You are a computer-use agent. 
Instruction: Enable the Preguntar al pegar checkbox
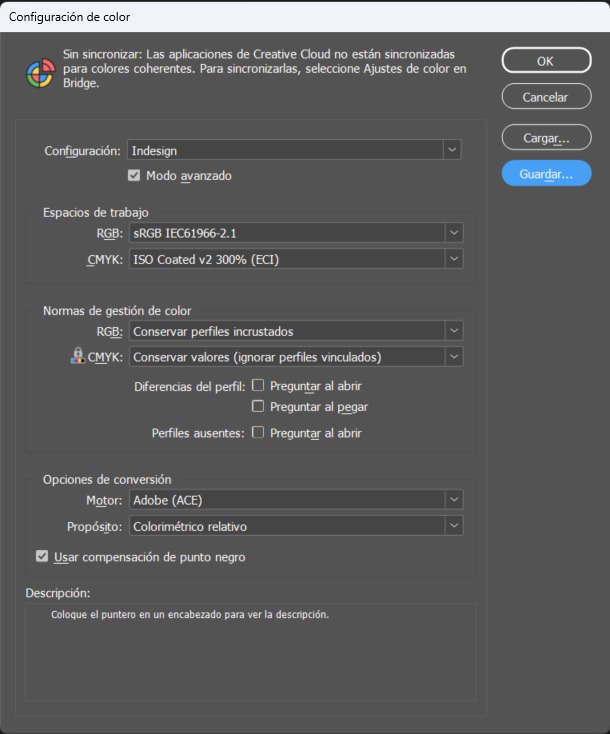point(258,406)
